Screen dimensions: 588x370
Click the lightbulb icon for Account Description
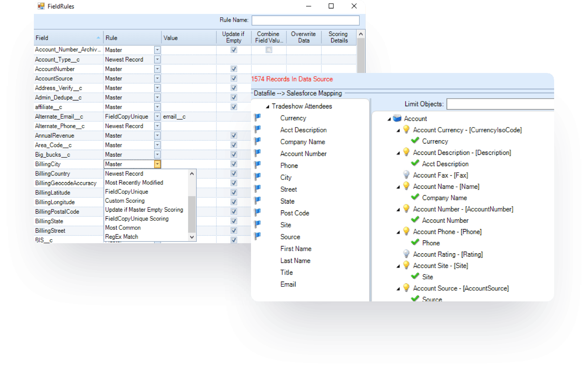(x=406, y=152)
